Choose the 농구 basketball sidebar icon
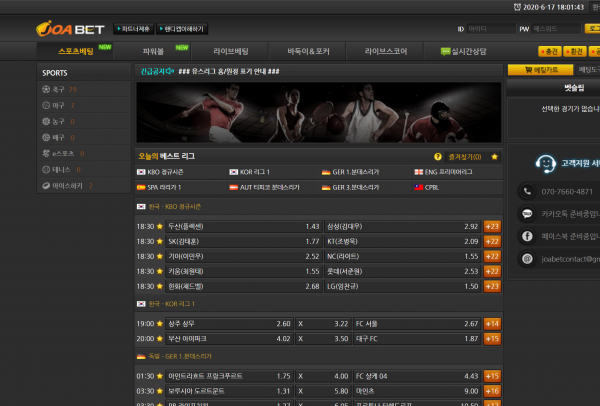 [46, 121]
